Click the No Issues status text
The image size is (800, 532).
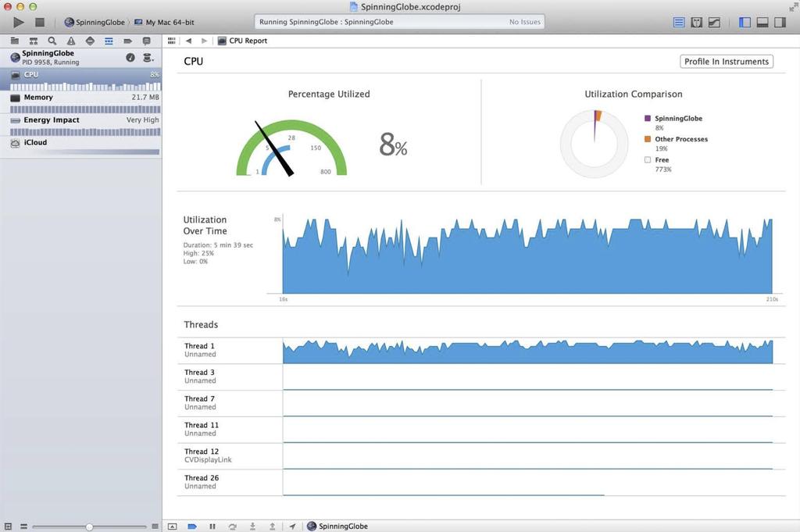[x=524, y=22]
